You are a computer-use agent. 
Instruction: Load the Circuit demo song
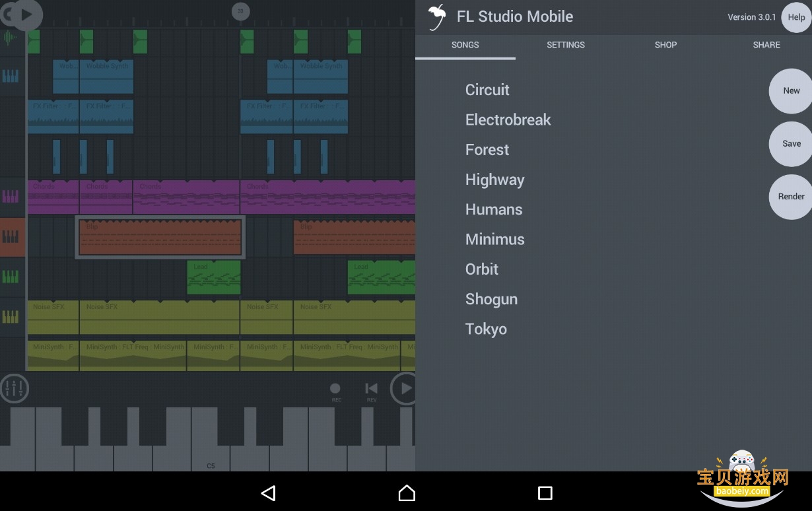[x=487, y=90]
